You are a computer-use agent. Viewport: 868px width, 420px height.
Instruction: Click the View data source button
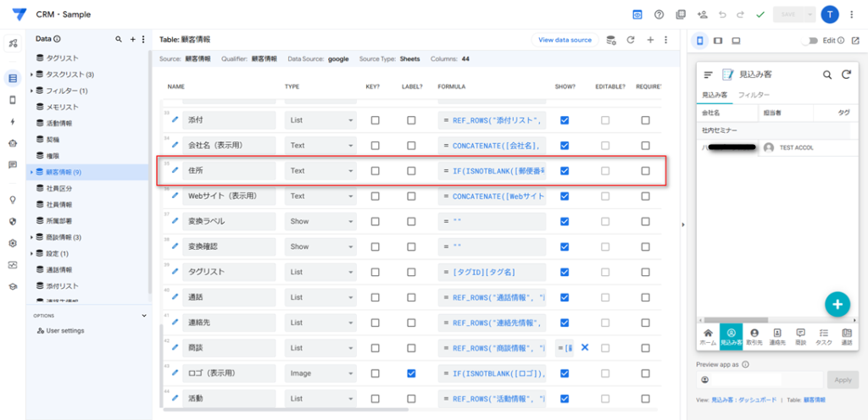pyautogui.click(x=565, y=40)
